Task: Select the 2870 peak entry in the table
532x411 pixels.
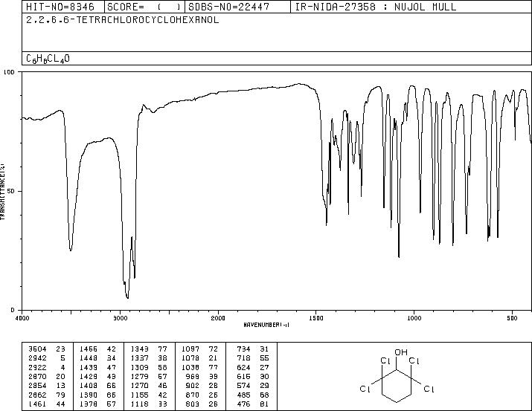Action: tap(47, 376)
